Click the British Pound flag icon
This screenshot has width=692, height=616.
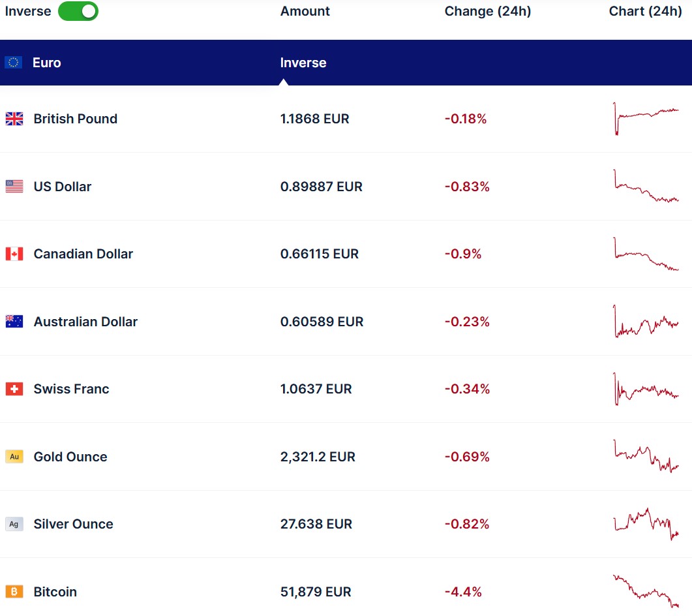14,119
